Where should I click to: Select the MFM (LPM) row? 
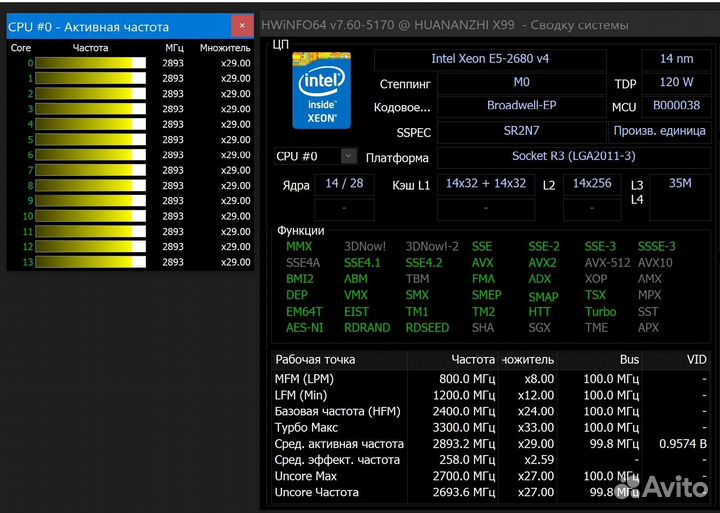coord(490,379)
